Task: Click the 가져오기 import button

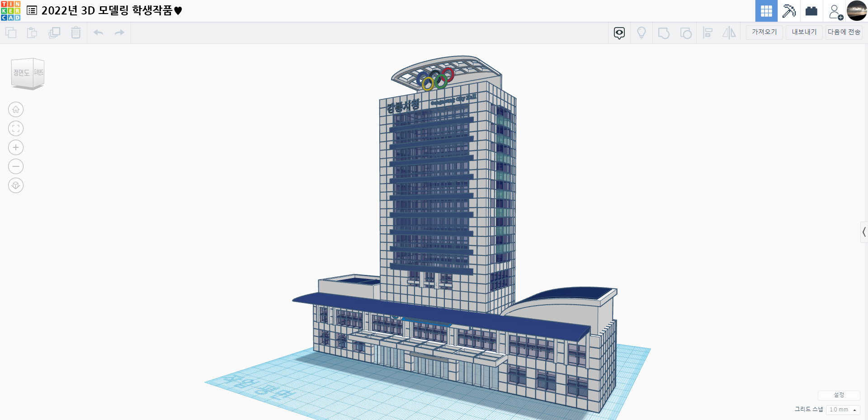Action: click(x=764, y=32)
